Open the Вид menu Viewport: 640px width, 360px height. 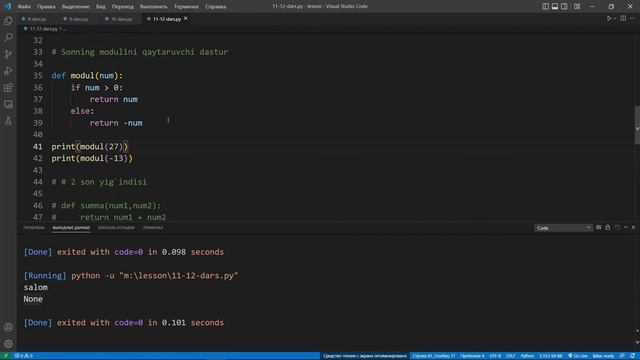point(100,7)
